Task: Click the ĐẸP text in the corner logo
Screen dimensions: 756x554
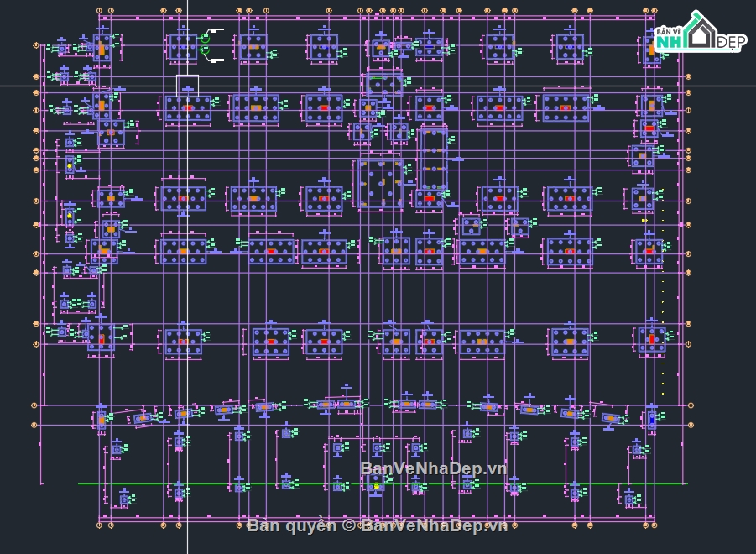Action: click(x=731, y=43)
